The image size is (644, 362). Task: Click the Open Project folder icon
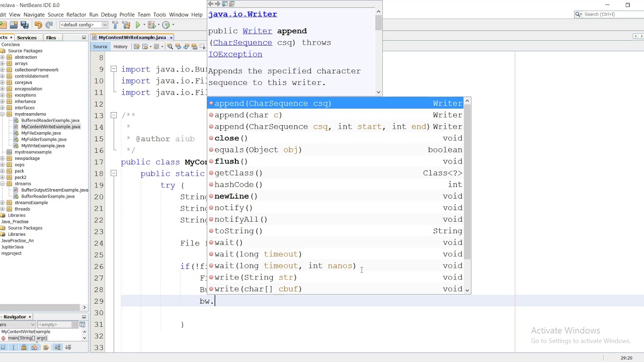coord(13,25)
